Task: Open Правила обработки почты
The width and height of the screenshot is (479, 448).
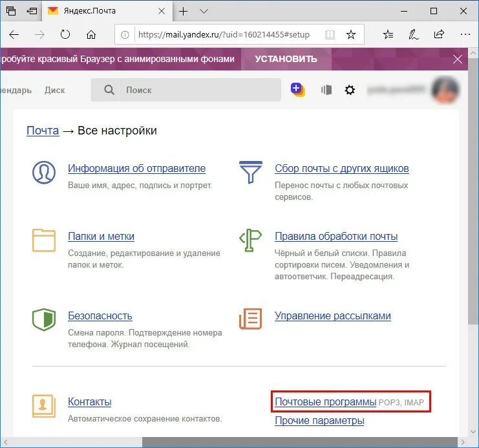Action: pyautogui.click(x=336, y=237)
